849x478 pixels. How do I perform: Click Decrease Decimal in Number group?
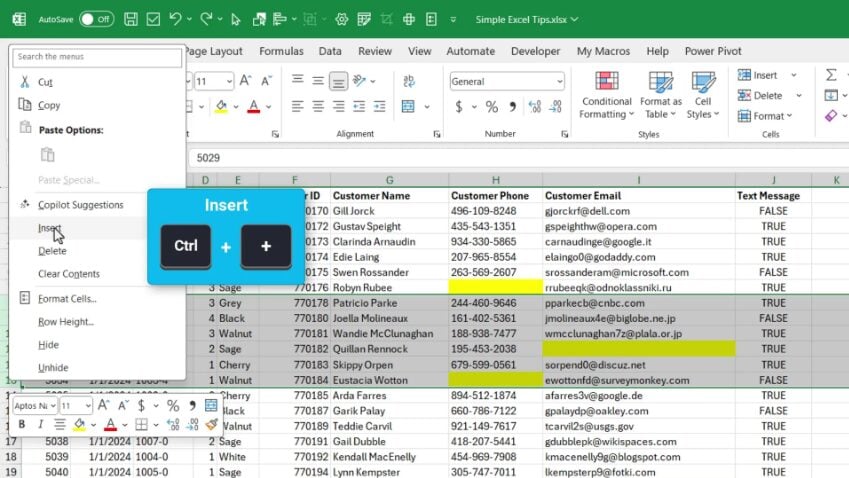(x=556, y=107)
